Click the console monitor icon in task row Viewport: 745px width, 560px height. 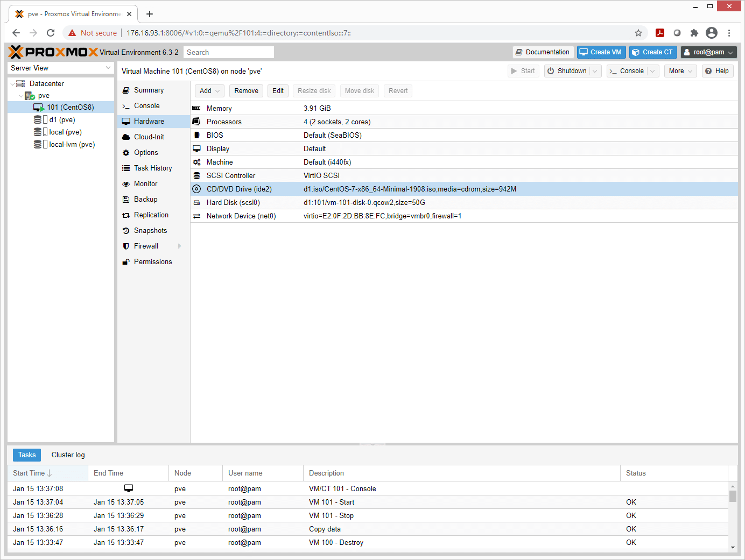click(x=129, y=488)
